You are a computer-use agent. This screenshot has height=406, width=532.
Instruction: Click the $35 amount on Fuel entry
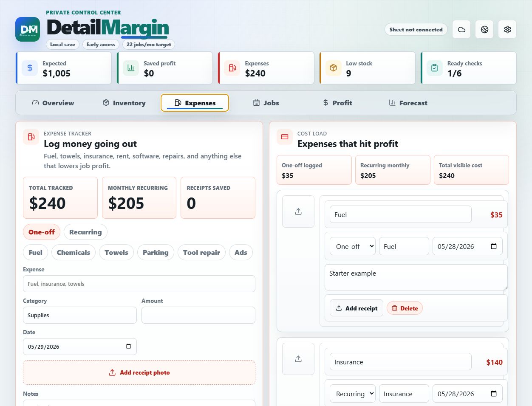point(496,215)
